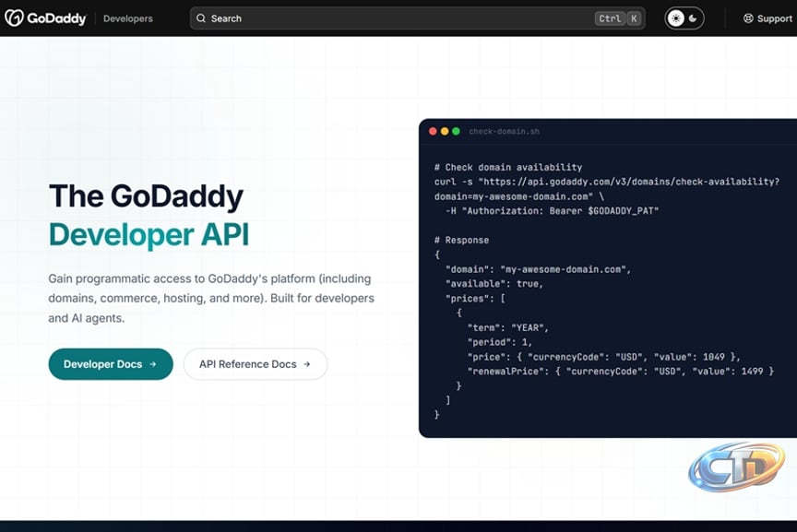This screenshot has height=532, width=797.
Task: Click the yellow dot in code window
Action: point(445,131)
